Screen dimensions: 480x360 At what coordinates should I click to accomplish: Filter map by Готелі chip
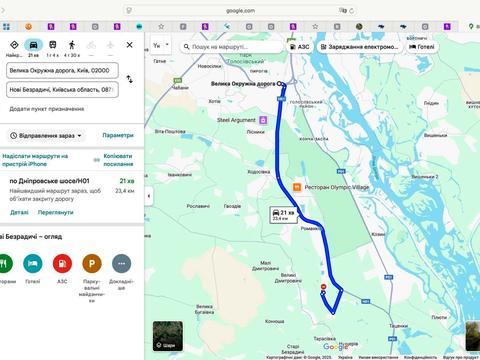point(422,47)
